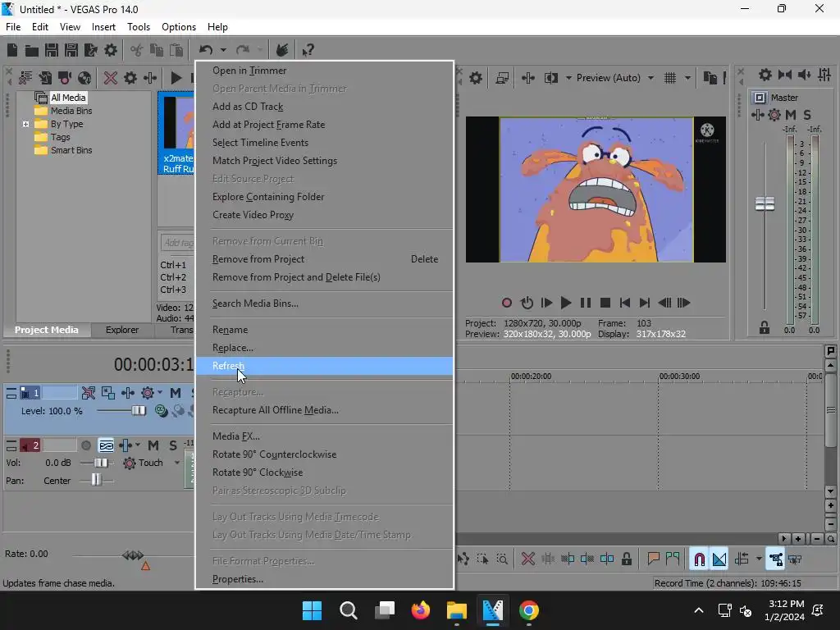Click Preview on External Monitor icon
The width and height of the screenshot is (840, 630).
(502, 78)
